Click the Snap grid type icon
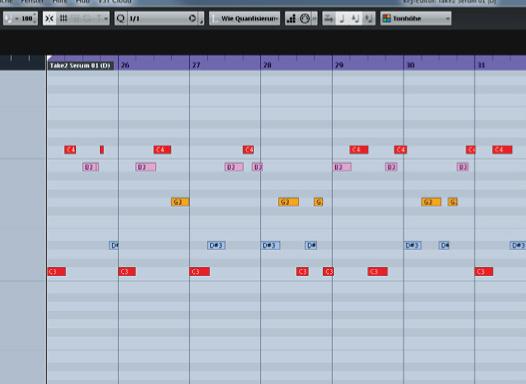 [64, 18]
